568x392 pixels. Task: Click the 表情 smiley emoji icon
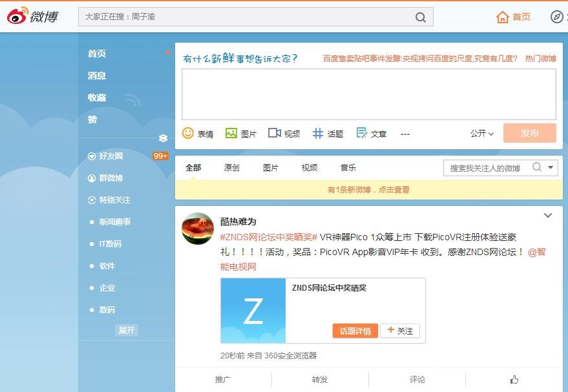coord(187,133)
